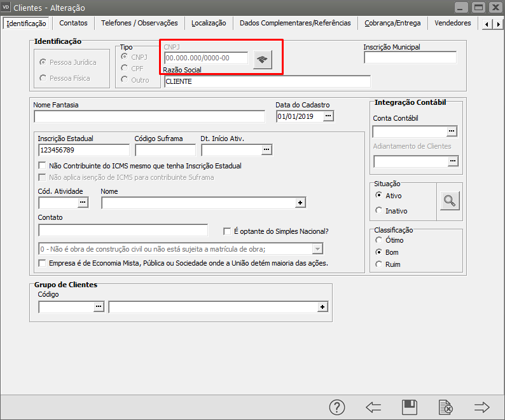The image size is (505, 420).
Task: Select the Inativo situation radio button
Action: click(x=380, y=210)
